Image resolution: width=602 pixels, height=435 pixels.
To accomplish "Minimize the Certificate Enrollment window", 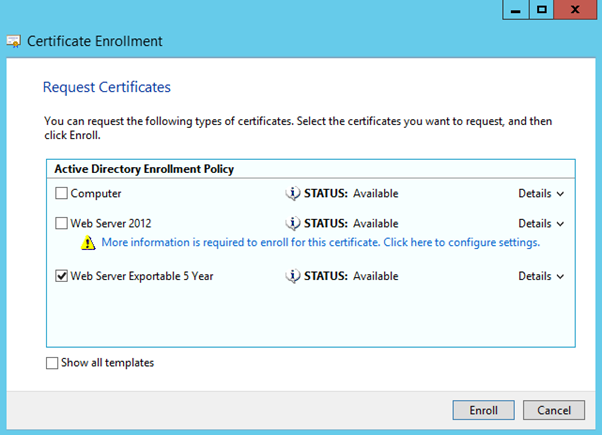I will (x=515, y=9).
